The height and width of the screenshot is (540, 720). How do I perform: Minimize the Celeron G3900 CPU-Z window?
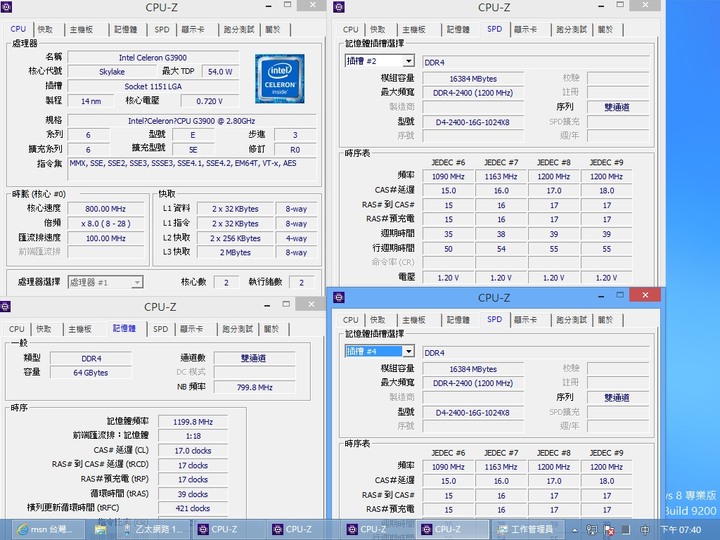[268, 6]
